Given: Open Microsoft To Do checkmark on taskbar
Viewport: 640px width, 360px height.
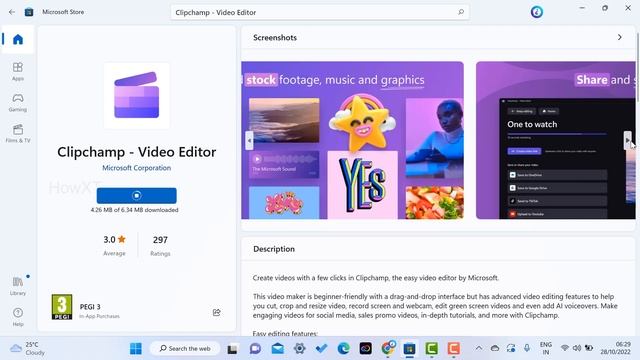Looking at the screenshot, I should point(322,349).
